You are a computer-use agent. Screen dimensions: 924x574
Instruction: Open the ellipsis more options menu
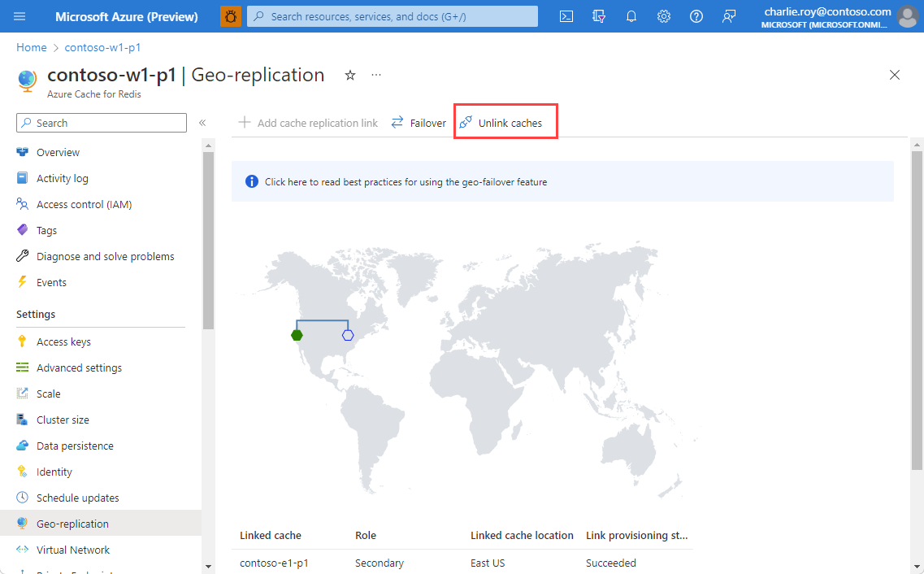(x=376, y=75)
